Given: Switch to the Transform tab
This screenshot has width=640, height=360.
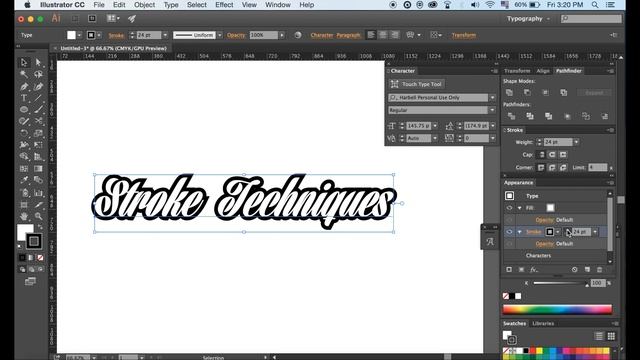Looking at the screenshot, I should click(517, 71).
